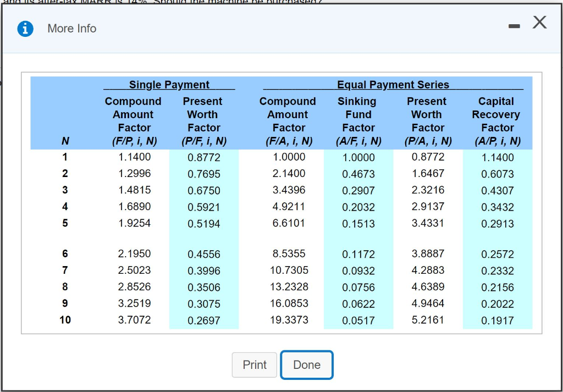Select A/P value 0.2913

(x=498, y=224)
